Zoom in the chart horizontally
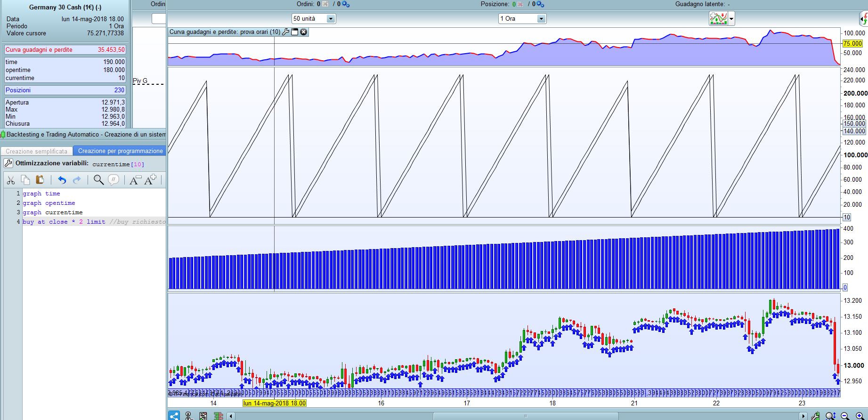Screen dimensions: 868x420 point(860,415)
